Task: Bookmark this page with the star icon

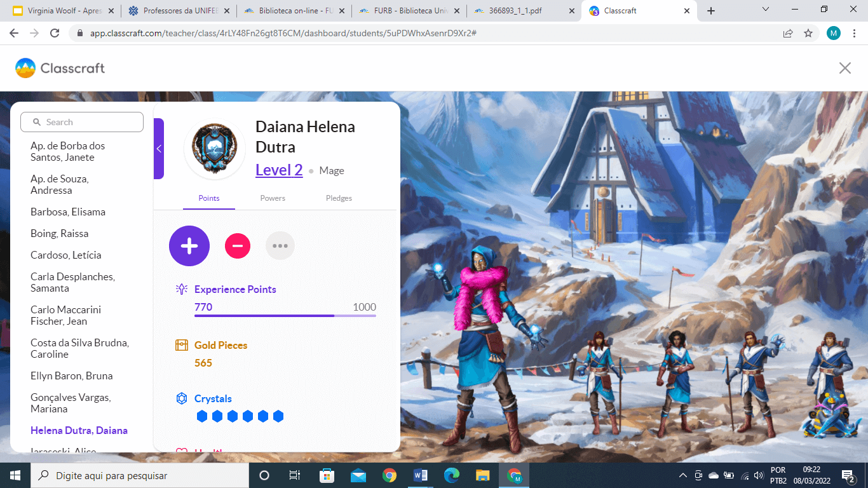Action: (x=808, y=33)
